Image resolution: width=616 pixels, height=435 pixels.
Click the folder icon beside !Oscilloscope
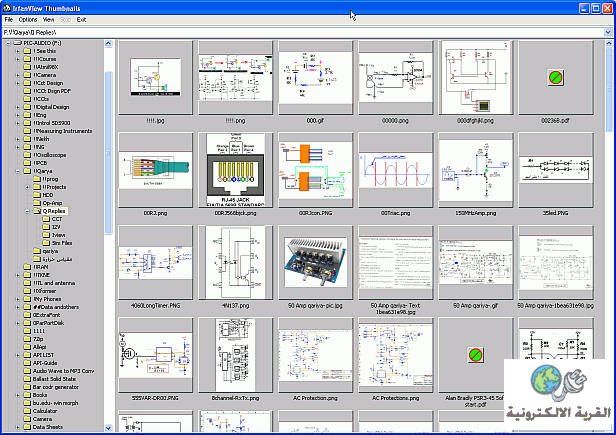[x=27, y=155]
